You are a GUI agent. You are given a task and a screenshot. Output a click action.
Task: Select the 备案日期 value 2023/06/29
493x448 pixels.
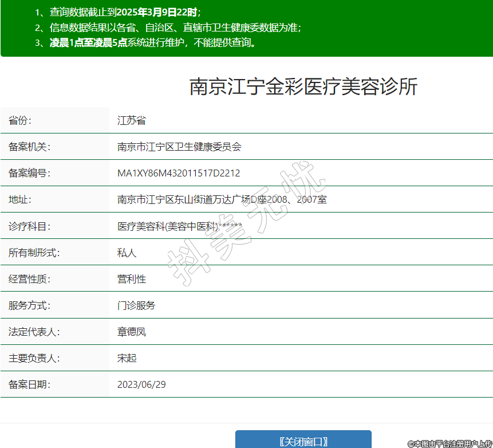[x=141, y=385]
